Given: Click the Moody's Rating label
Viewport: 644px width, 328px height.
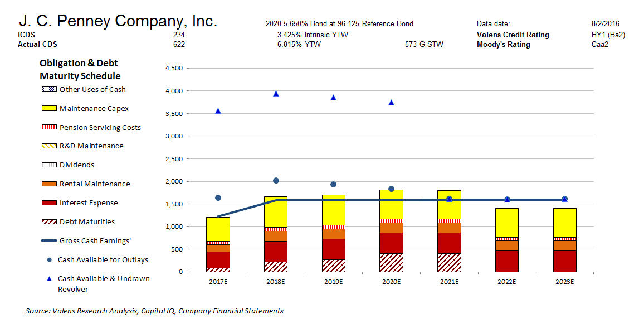Looking at the screenshot, I should click(x=504, y=45).
